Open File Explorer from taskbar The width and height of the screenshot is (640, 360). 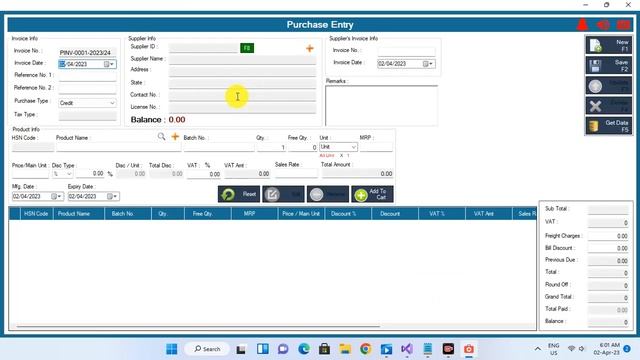click(345, 349)
